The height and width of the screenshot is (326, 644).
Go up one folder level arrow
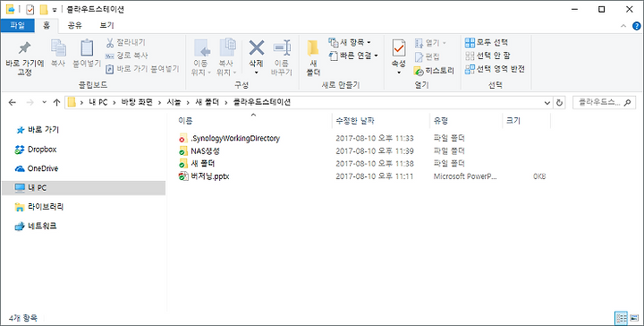[x=56, y=103]
